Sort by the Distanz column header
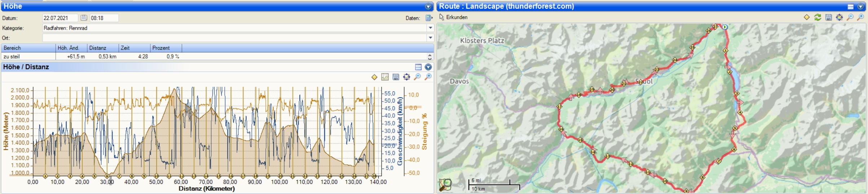Image resolution: width=868 pixels, height=194 pixels. [103, 48]
